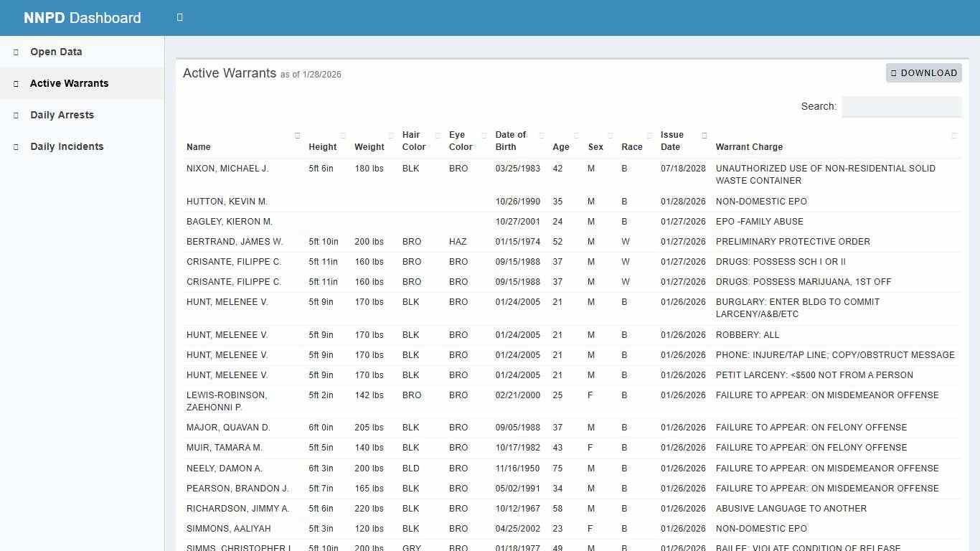The width and height of the screenshot is (980, 551).
Task: Open the sort control on the Age column
Action: click(x=576, y=136)
